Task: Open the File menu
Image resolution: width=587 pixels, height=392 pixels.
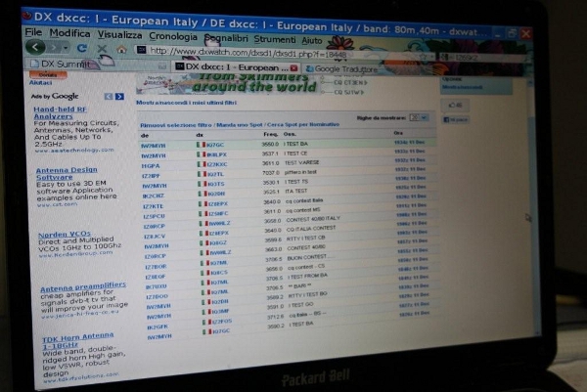Action: [x=33, y=32]
